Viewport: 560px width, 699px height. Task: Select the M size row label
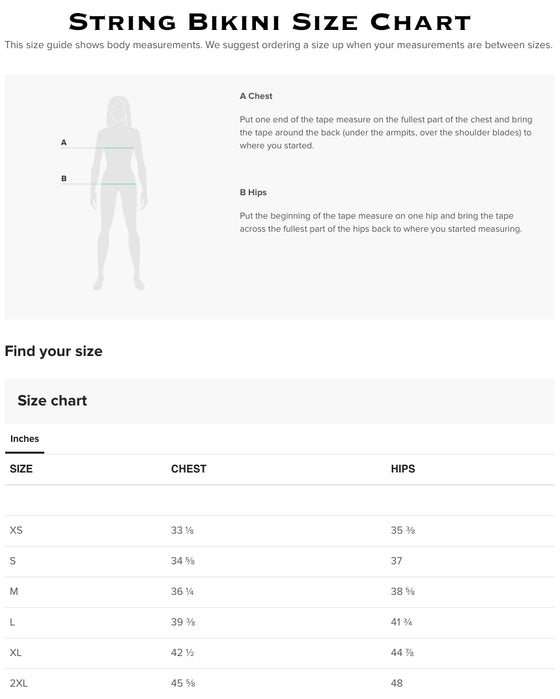coord(14,592)
